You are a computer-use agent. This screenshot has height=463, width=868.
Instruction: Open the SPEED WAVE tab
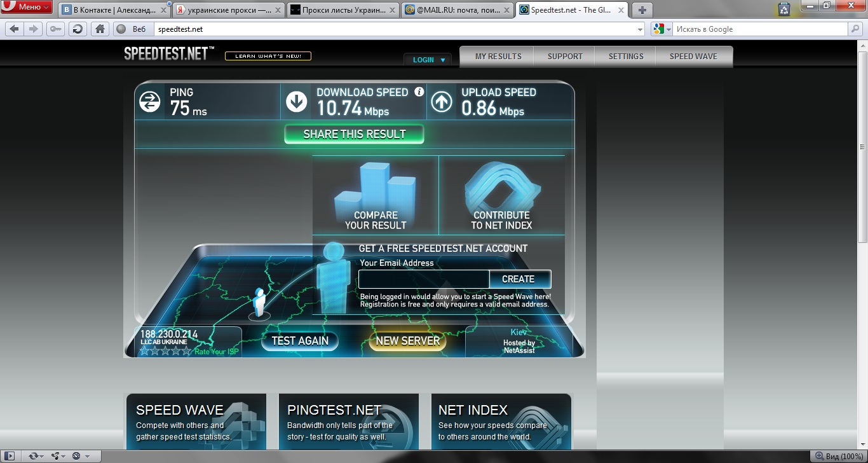point(693,57)
